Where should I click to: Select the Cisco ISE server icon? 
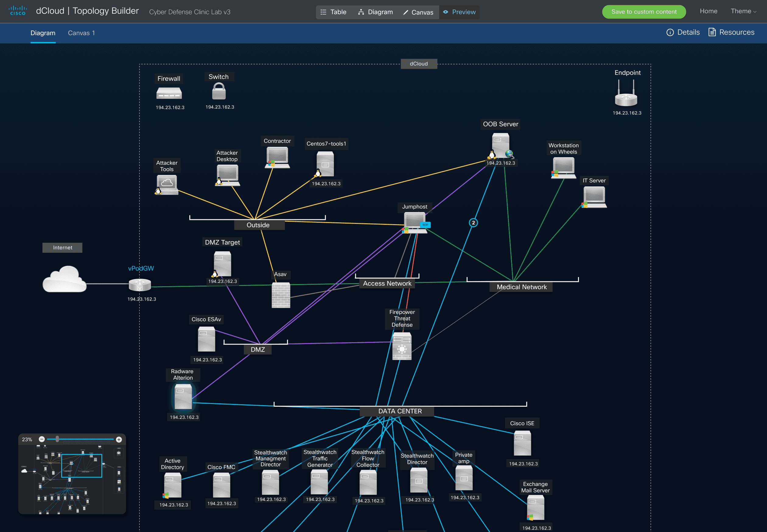522,443
